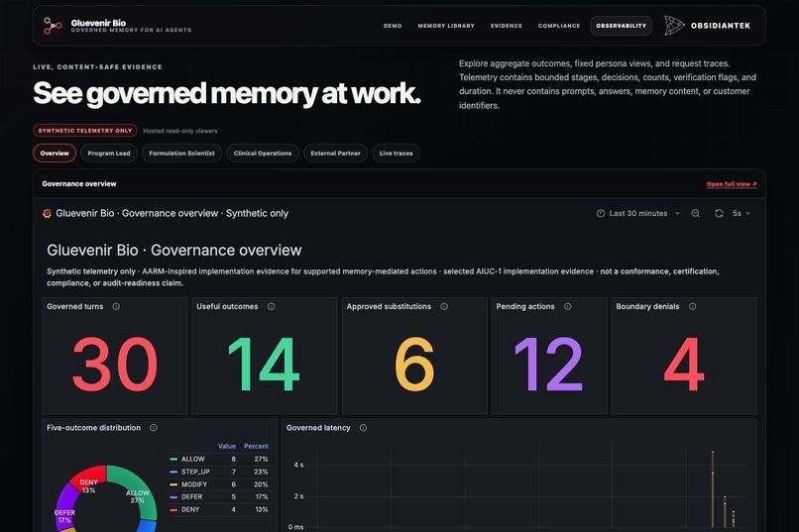
Task: Show info for the Useful outcomes panel
Action: (271, 306)
